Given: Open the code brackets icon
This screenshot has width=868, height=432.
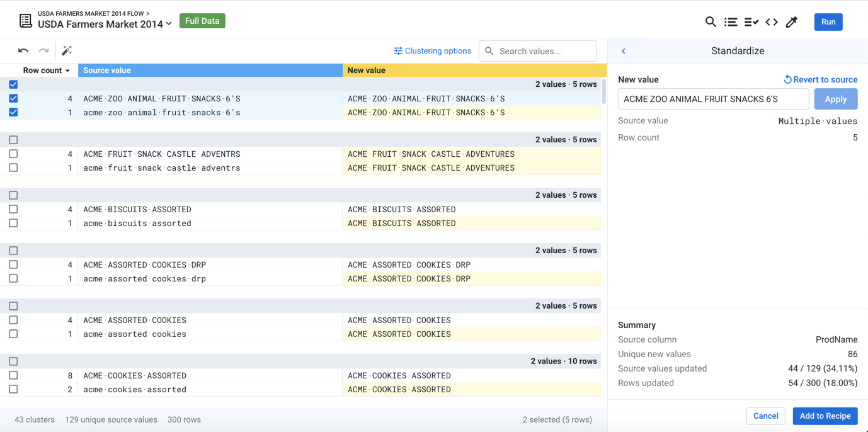Looking at the screenshot, I should pos(772,22).
